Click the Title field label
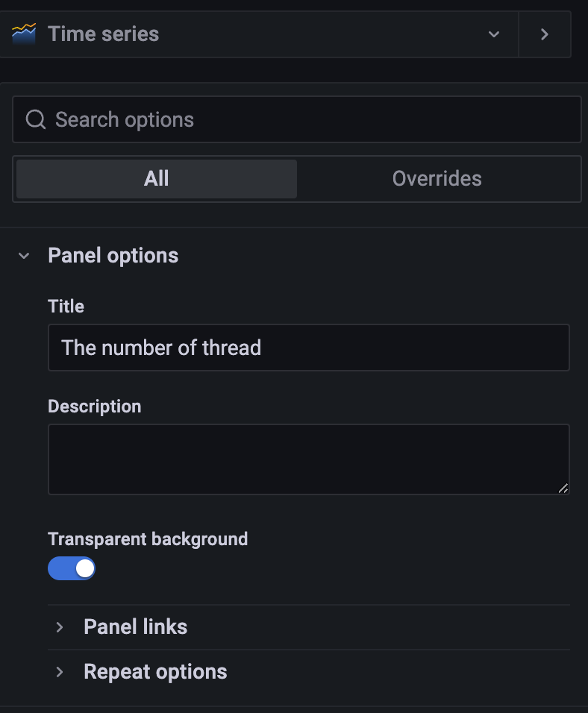 tap(66, 307)
